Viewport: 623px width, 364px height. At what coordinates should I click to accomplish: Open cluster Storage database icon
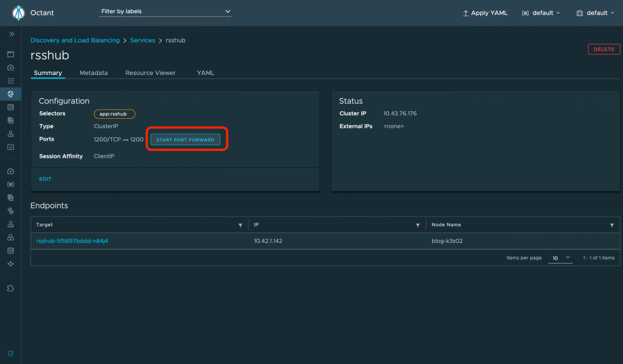coord(11,251)
